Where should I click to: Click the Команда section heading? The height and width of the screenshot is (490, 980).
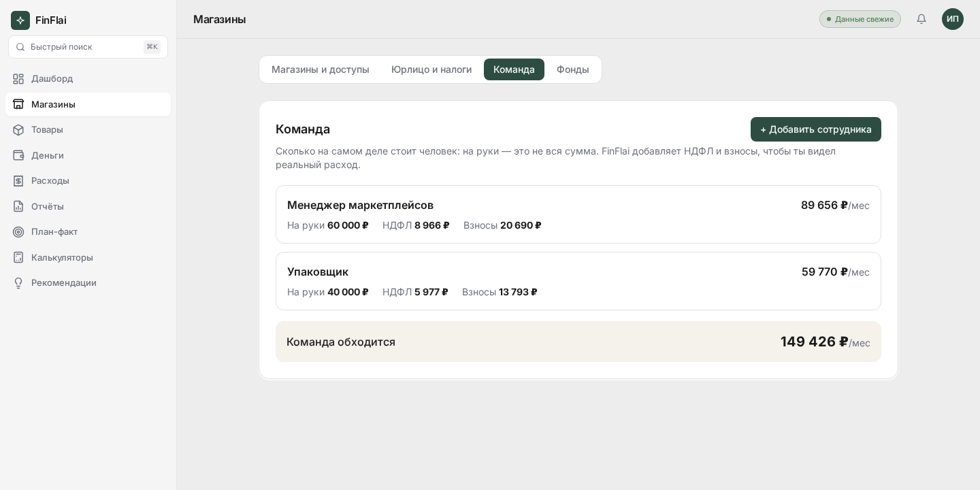point(303,129)
